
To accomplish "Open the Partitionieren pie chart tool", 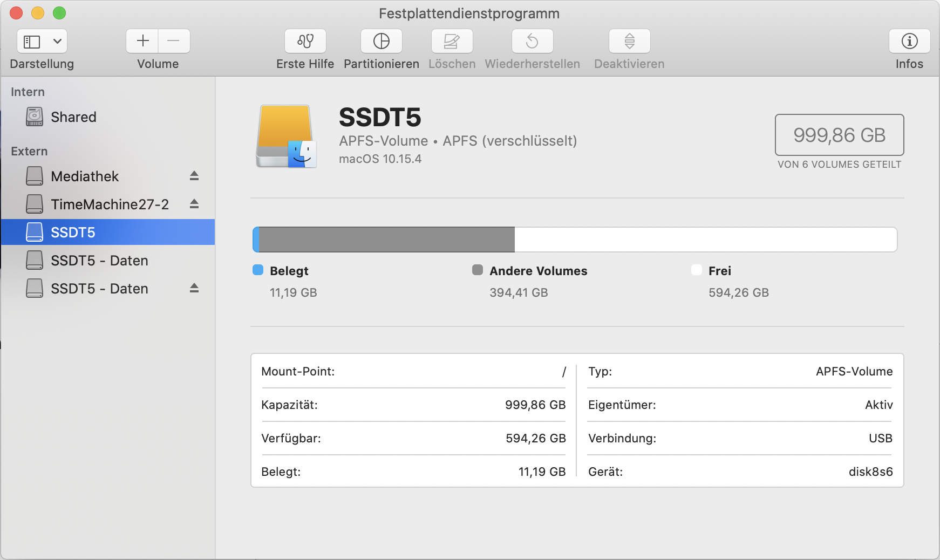I will coord(382,42).
